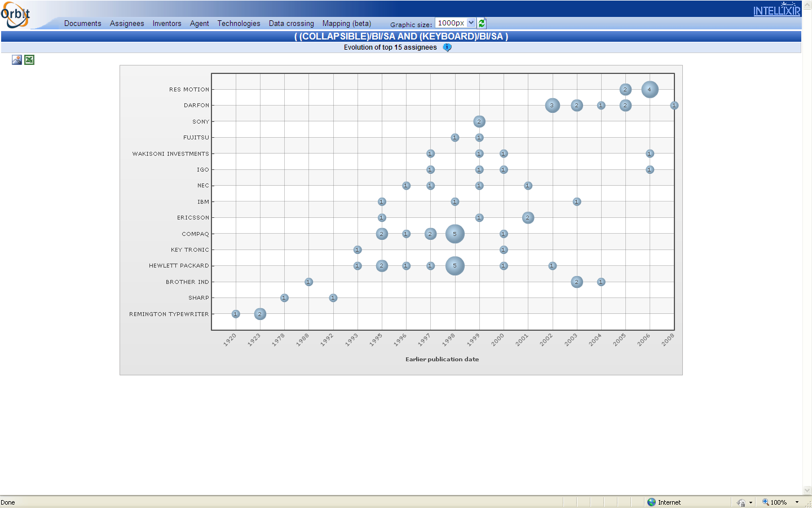This screenshot has height=508, width=812.
Task: Select BROTHER IND 1988 bubble
Action: [x=308, y=282]
